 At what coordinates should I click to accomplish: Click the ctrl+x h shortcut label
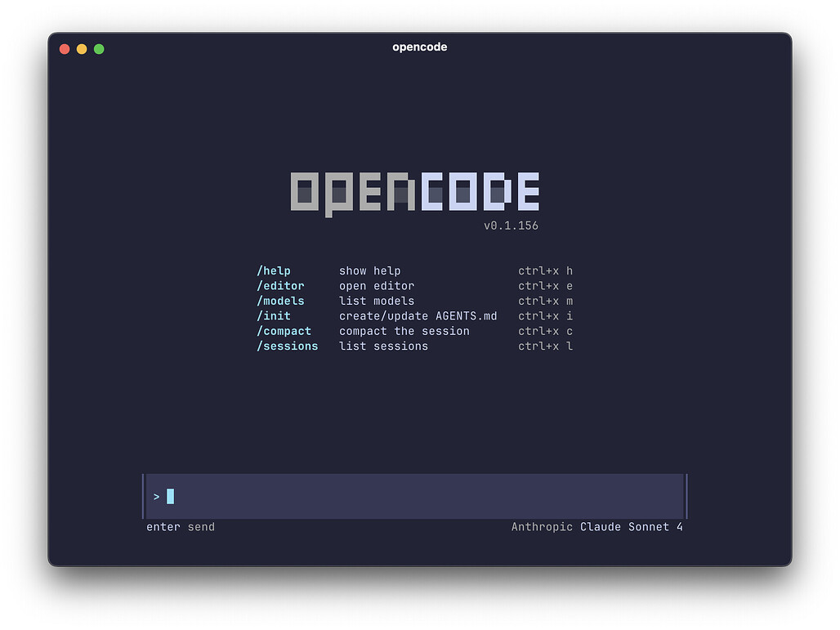[545, 271]
